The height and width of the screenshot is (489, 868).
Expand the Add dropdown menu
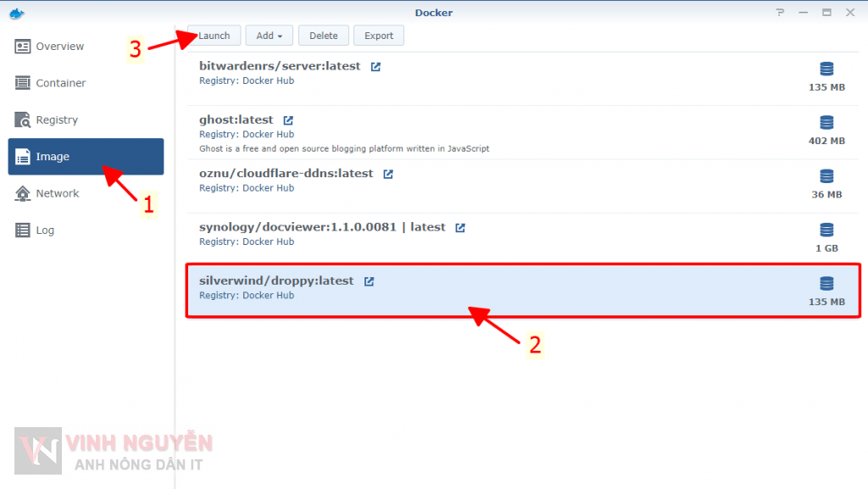click(x=269, y=36)
